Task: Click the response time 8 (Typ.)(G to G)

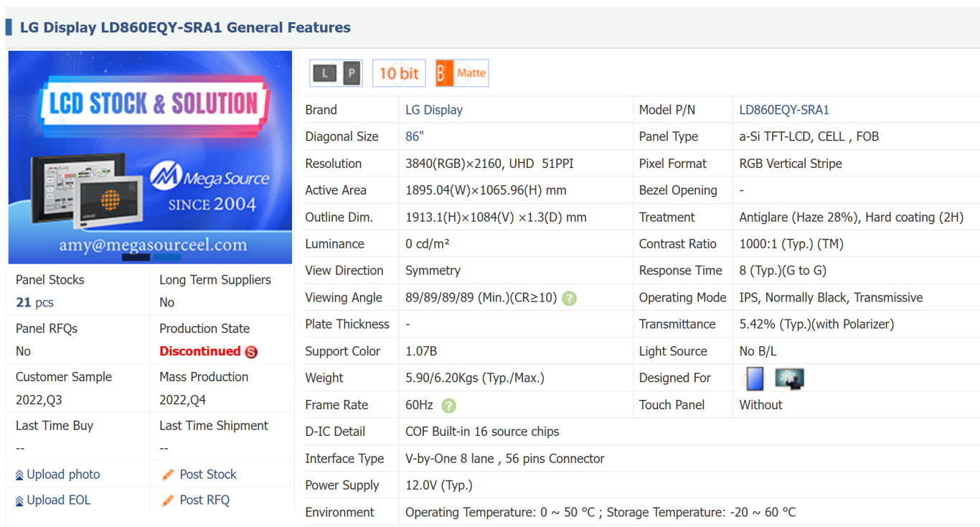Action: (783, 271)
